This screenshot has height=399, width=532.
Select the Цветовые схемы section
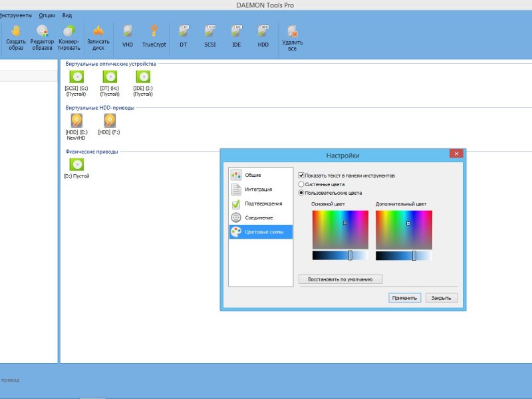pos(261,231)
